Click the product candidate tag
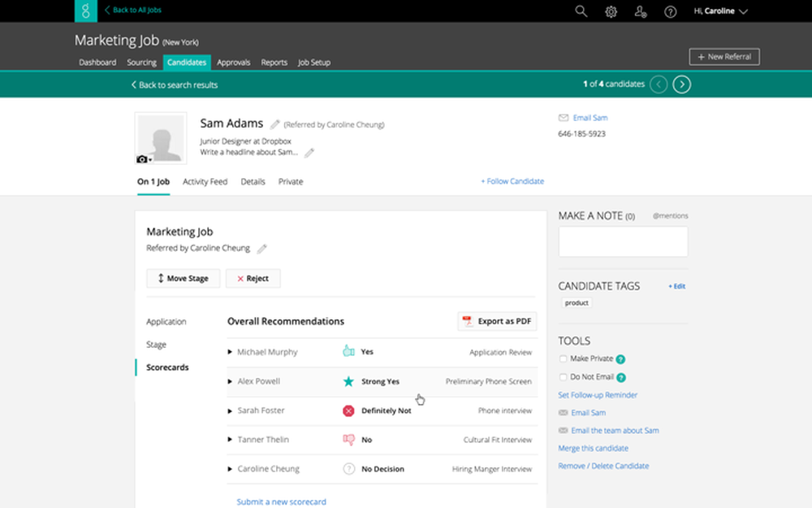Image resolution: width=812 pixels, height=508 pixels. point(577,302)
